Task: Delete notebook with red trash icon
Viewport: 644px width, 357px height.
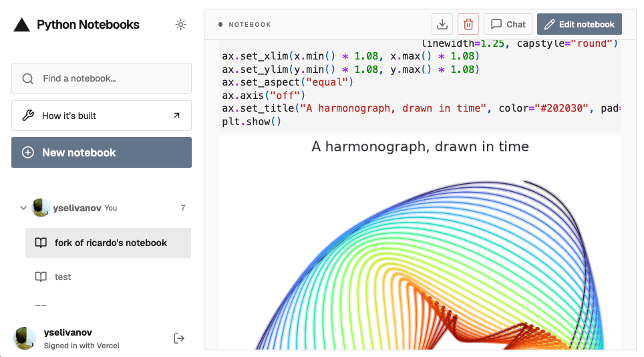Action: [468, 24]
